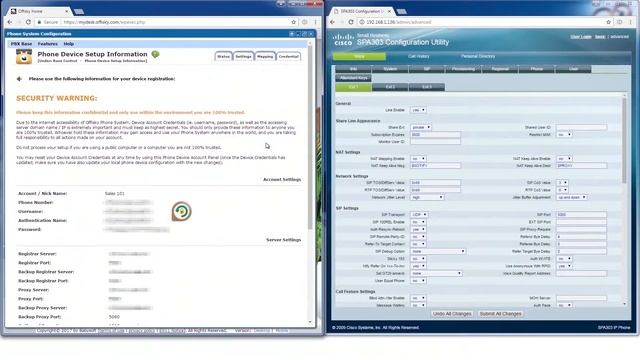The width and height of the screenshot is (640, 360).
Task: Reload the SPA303 configuration page
Action: (x=351, y=22)
